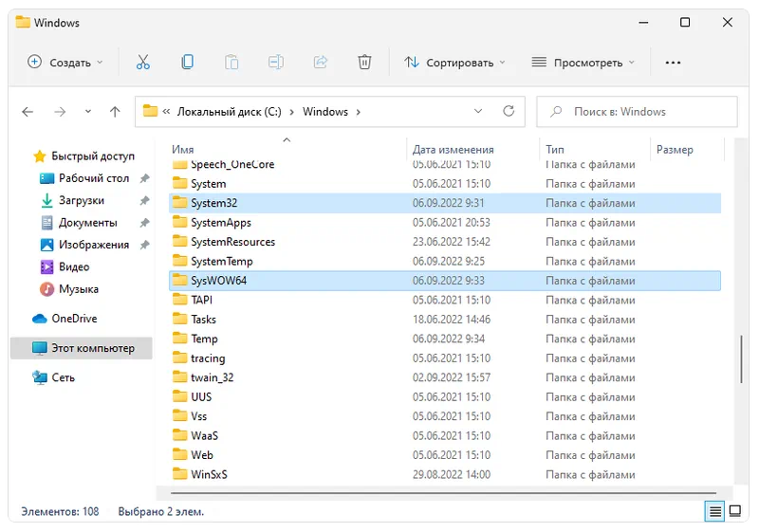Image resolution: width=759 pixels, height=532 pixels.
Task: Switch to large thumbnails view mode
Action: tap(734, 511)
